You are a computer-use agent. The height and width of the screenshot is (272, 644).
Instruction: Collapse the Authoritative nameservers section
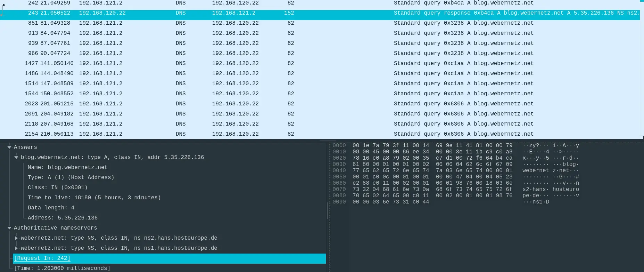pyautogui.click(x=9, y=228)
